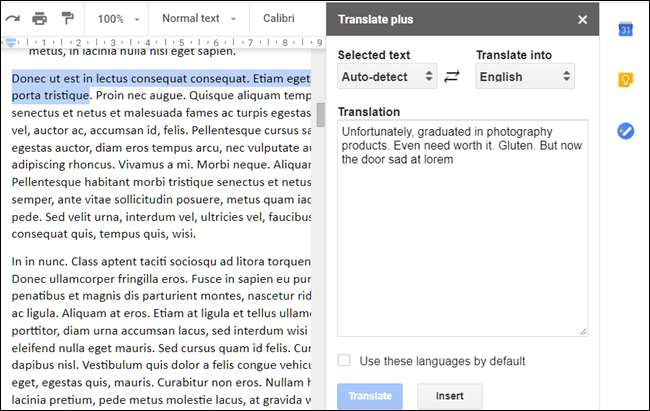Open the Google Keep side panel
The width and height of the screenshot is (650, 411).
pos(626,79)
